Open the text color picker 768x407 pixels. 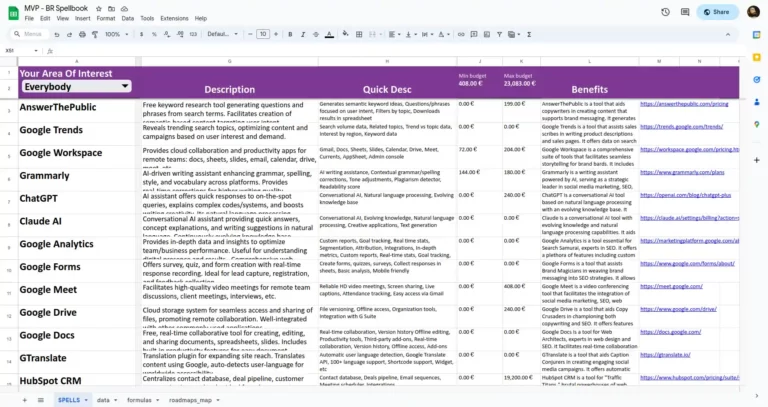329,34
